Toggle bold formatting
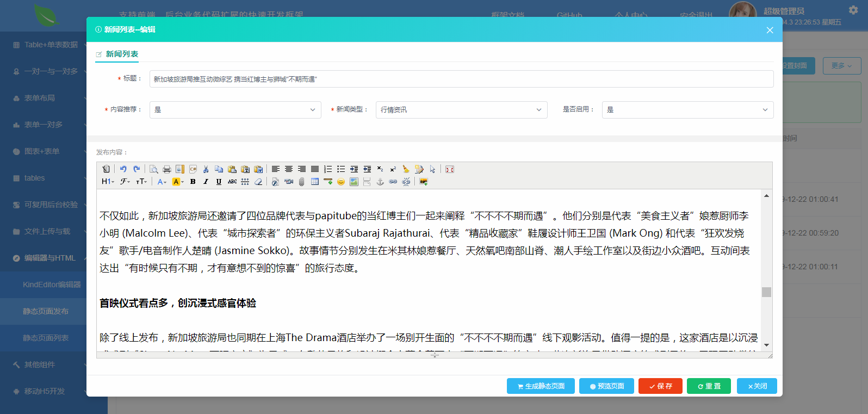Image resolution: width=868 pixels, height=414 pixels. [x=193, y=182]
